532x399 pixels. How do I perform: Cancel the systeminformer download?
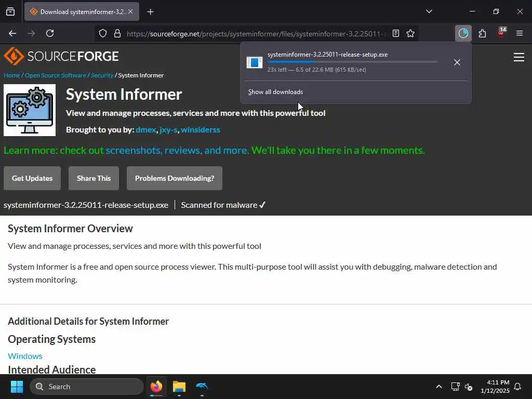coord(457,62)
